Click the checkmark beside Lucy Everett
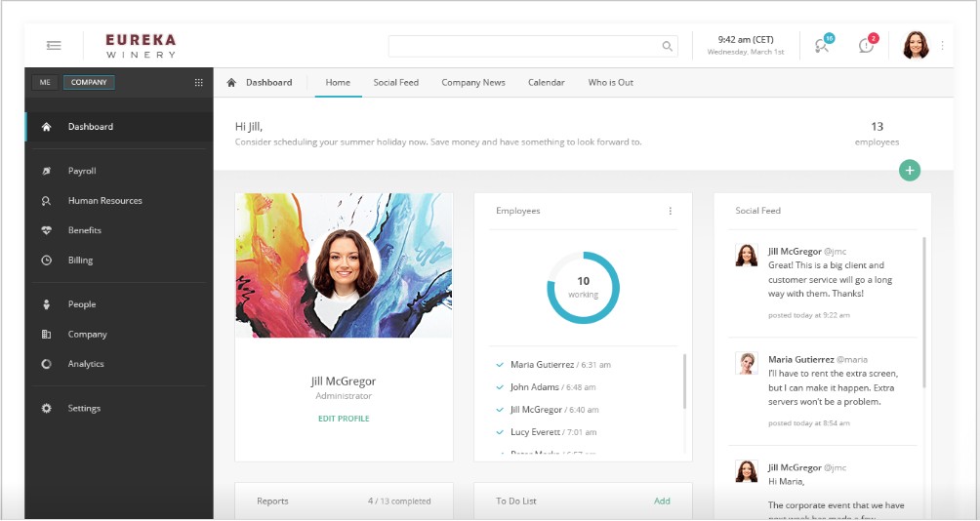 [500, 432]
